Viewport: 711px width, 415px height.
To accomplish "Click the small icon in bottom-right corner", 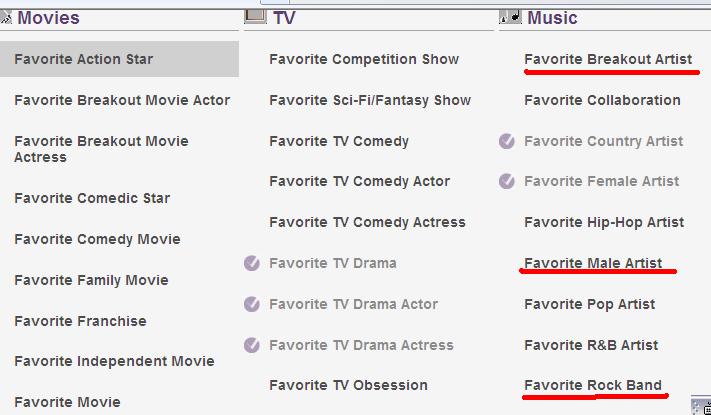I will point(701,405).
